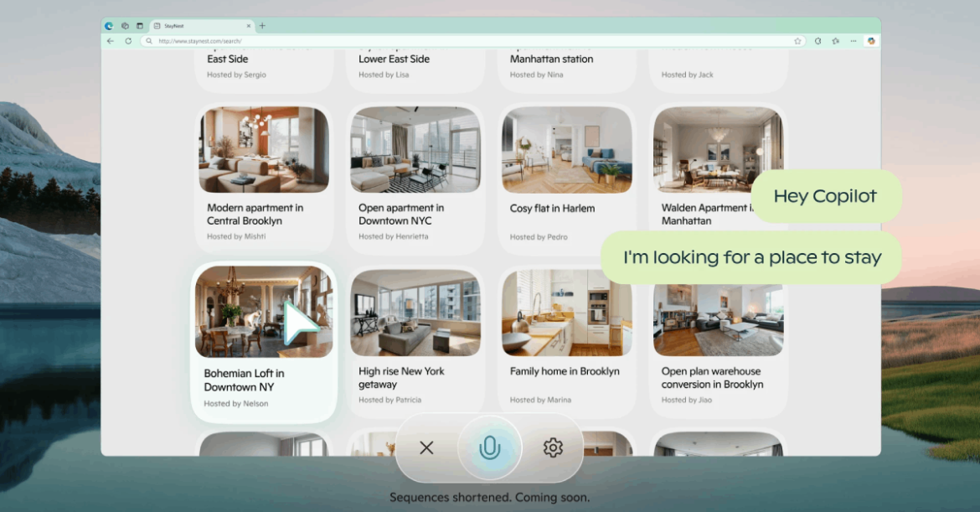
Task: Refresh the StayNest page
Action: pos(128,40)
